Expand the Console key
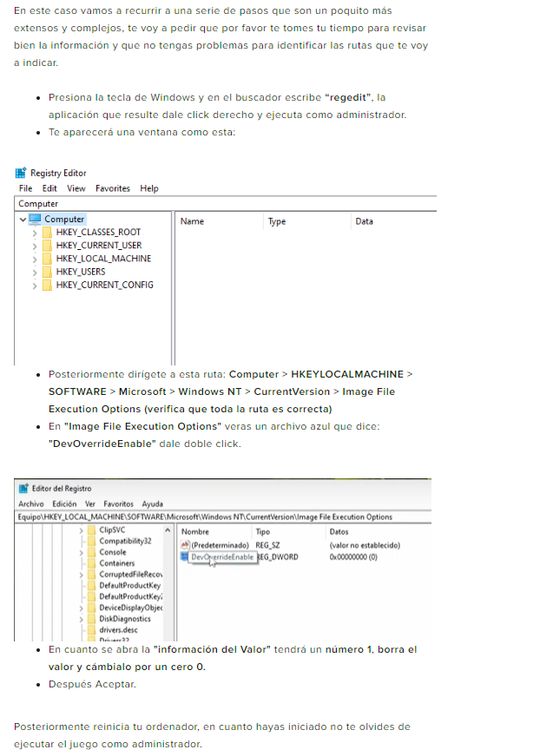540x756 pixels. click(81, 553)
